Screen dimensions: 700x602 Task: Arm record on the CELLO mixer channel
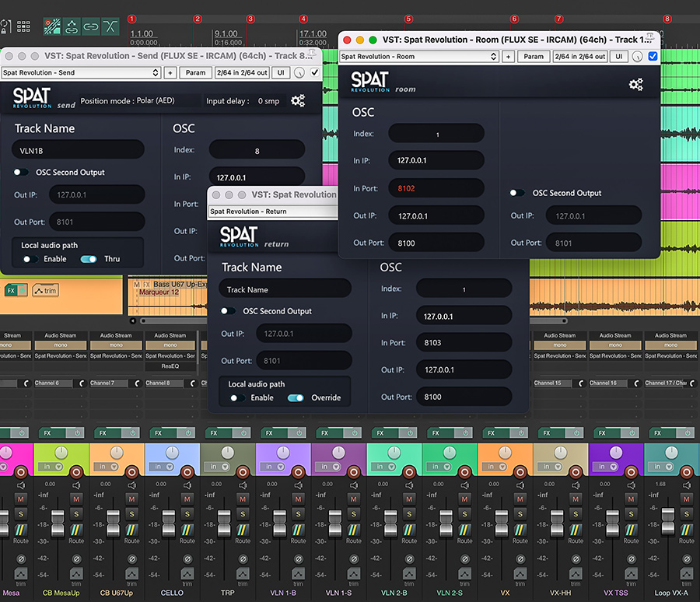click(187, 471)
